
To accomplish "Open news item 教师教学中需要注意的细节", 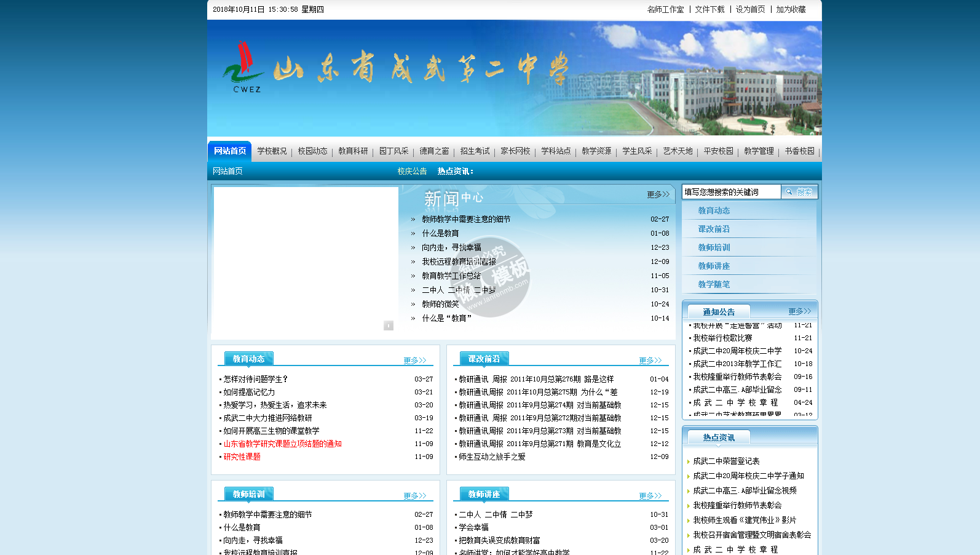I will click(466, 219).
